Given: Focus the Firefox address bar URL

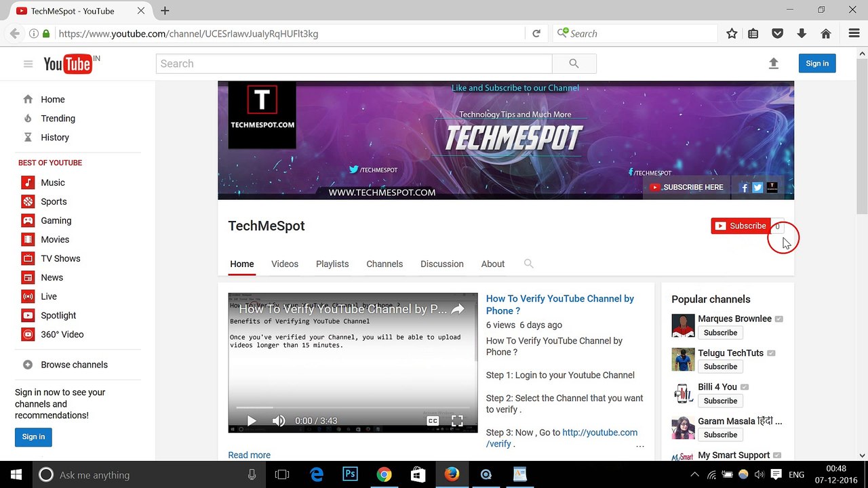Looking at the screenshot, I should pos(292,34).
